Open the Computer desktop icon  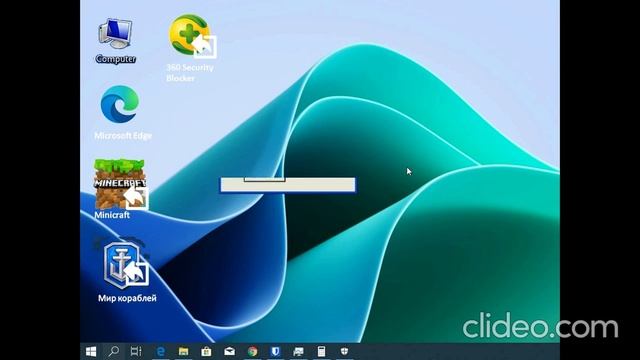coord(116,41)
